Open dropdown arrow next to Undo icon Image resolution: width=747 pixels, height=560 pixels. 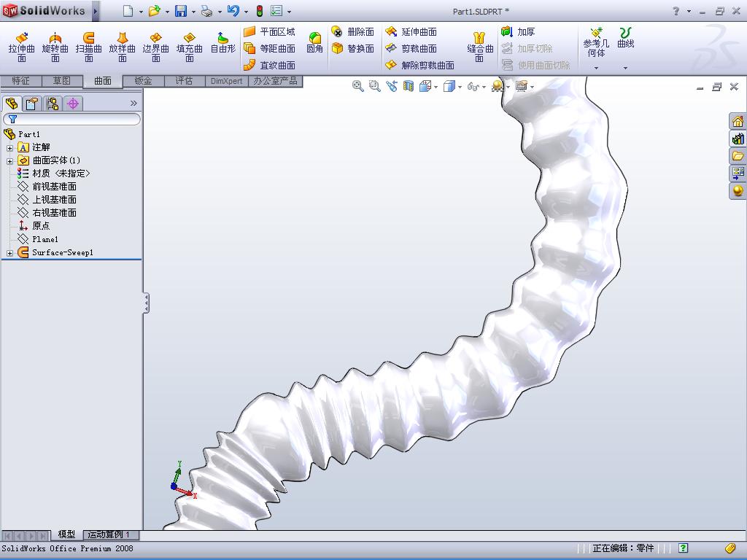pyautogui.click(x=246, y=12)
